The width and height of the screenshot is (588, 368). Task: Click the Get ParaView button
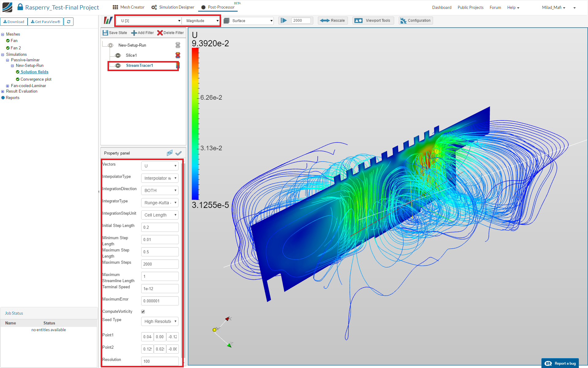click(45, 22)
